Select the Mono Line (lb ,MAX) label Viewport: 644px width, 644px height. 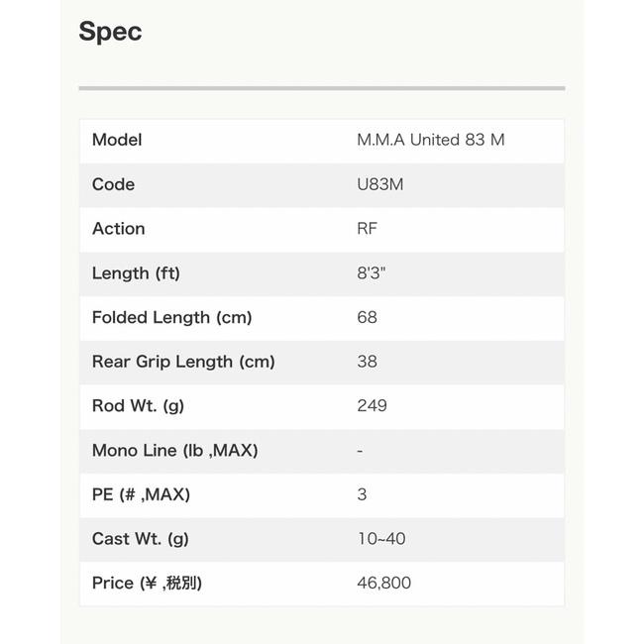[x=174, y=451]
